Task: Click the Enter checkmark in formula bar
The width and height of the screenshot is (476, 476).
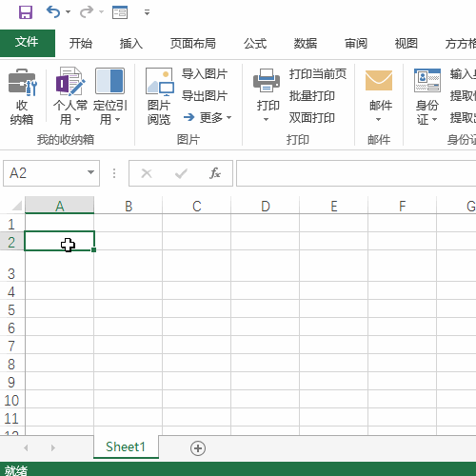Action: point(181,173)
